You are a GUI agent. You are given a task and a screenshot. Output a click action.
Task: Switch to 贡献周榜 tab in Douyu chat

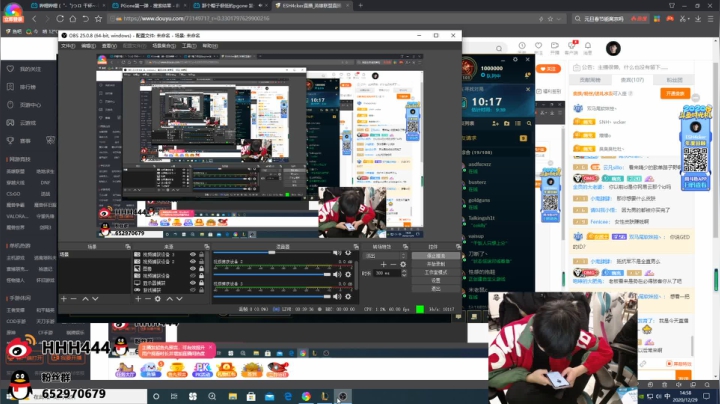[x=590, y=80]
